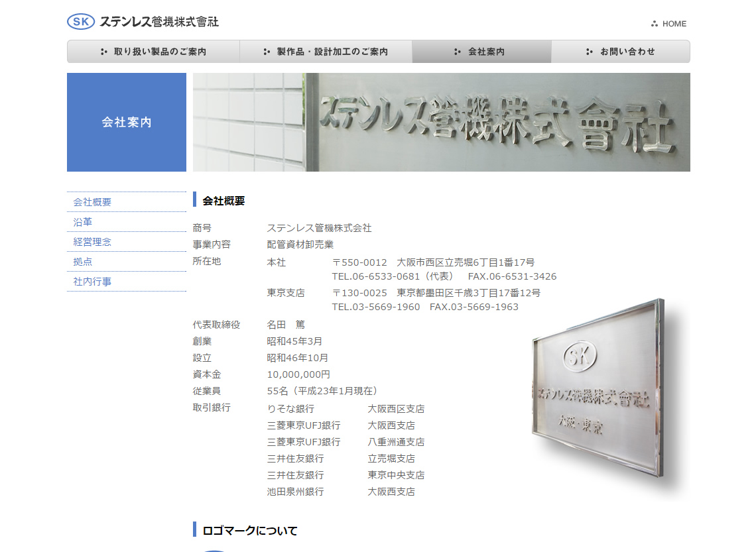Click the 設立 label

pos(202,358)
